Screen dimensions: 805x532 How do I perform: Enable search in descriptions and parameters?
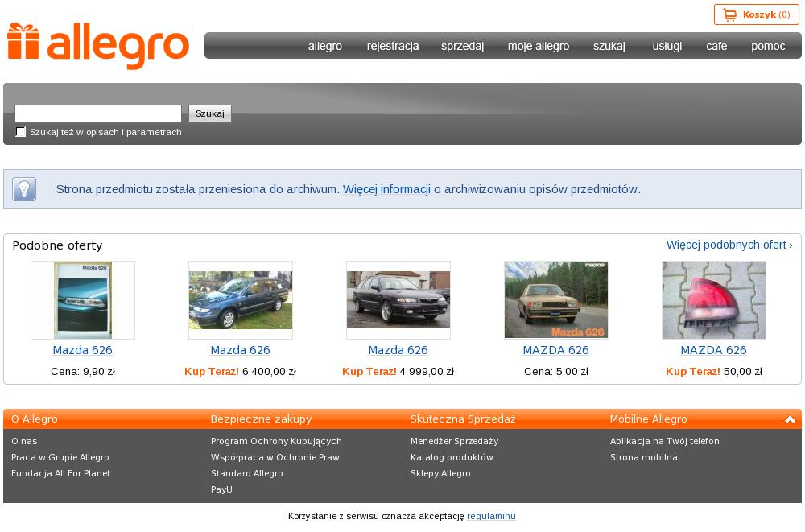[x=21, y=132]
